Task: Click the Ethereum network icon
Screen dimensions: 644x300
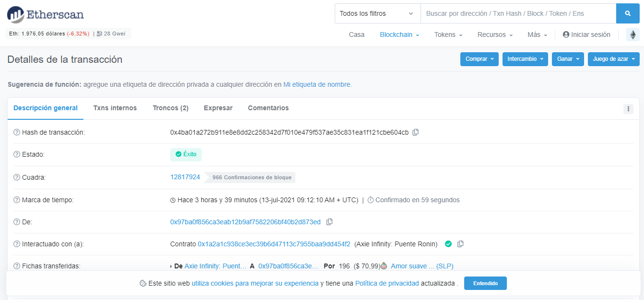Action: [x=633, y=35]
